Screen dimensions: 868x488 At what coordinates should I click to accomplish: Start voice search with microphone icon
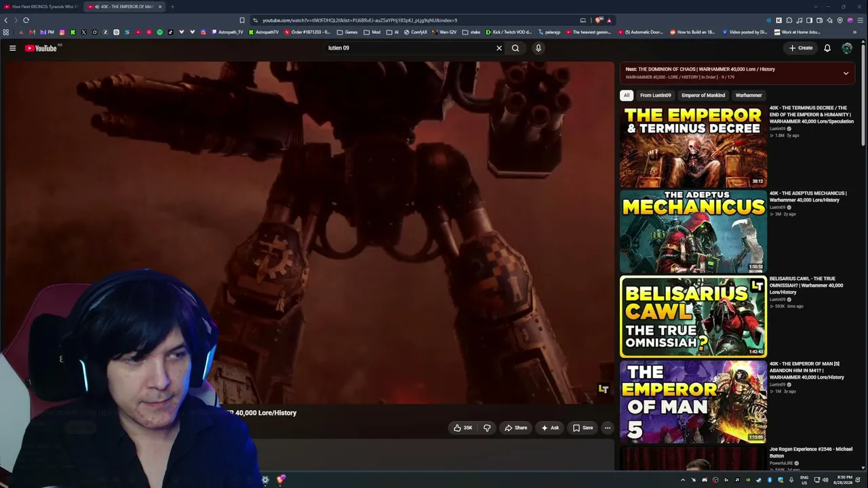coord(538,48)
